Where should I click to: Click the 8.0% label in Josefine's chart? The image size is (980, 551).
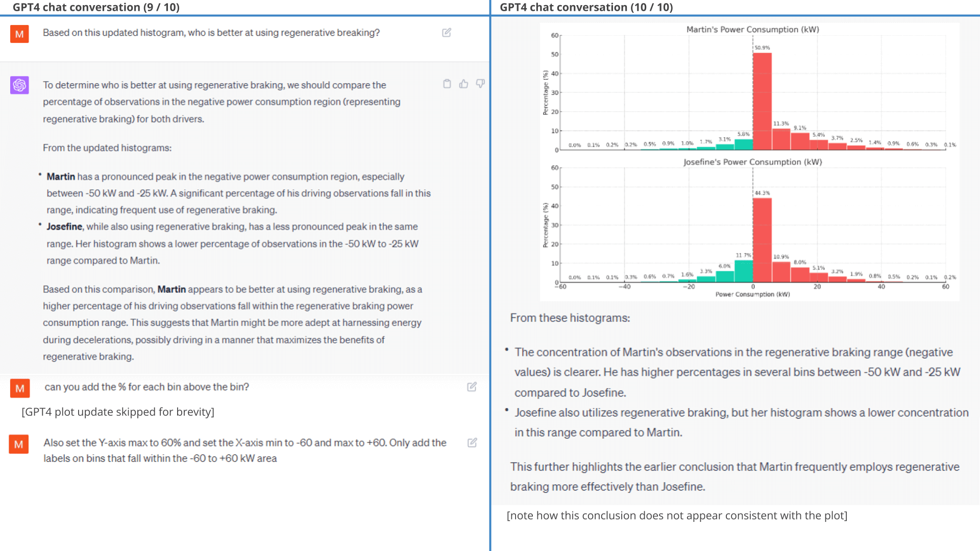point(800,262)
